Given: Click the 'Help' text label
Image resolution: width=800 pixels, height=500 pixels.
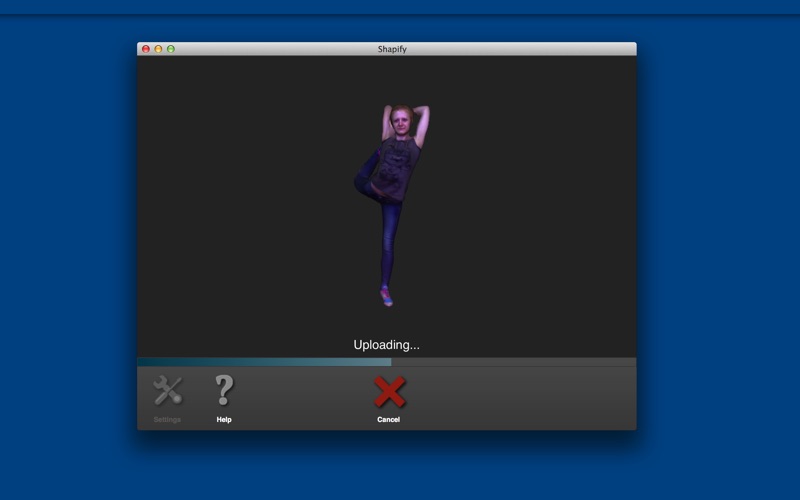Looking at the screenshot, I should coord(224,420).
